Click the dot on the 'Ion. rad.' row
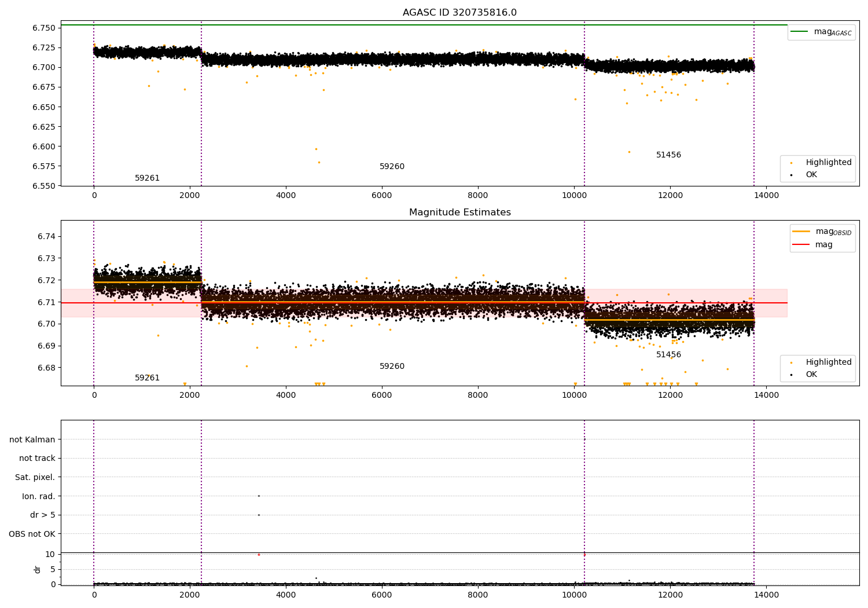 pos(259,496)
